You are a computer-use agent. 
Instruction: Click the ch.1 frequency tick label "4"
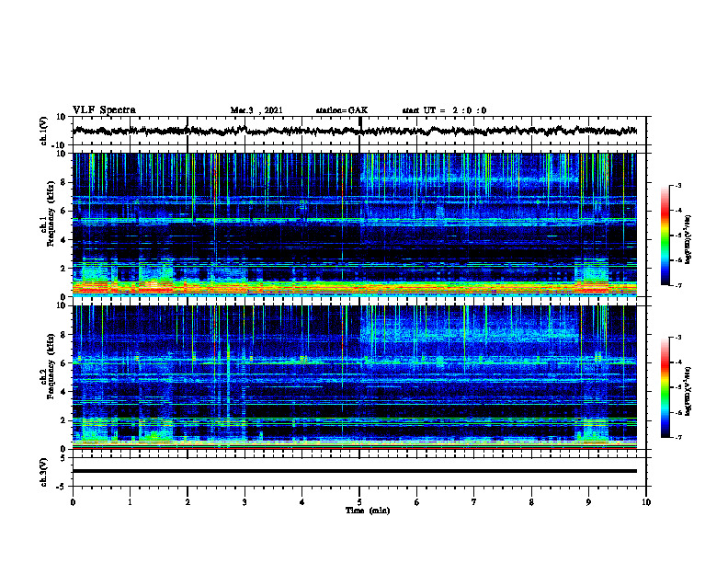point(63,240)
